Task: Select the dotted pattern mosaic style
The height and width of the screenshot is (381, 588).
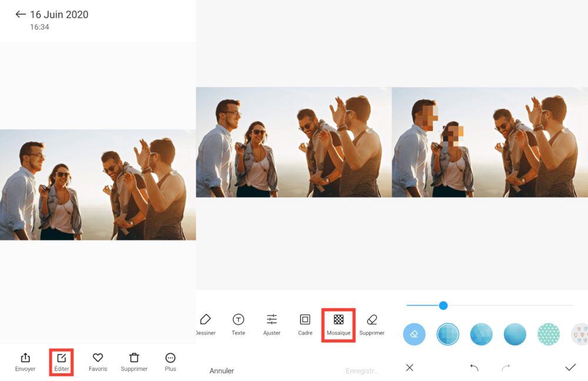Action: 548,333
